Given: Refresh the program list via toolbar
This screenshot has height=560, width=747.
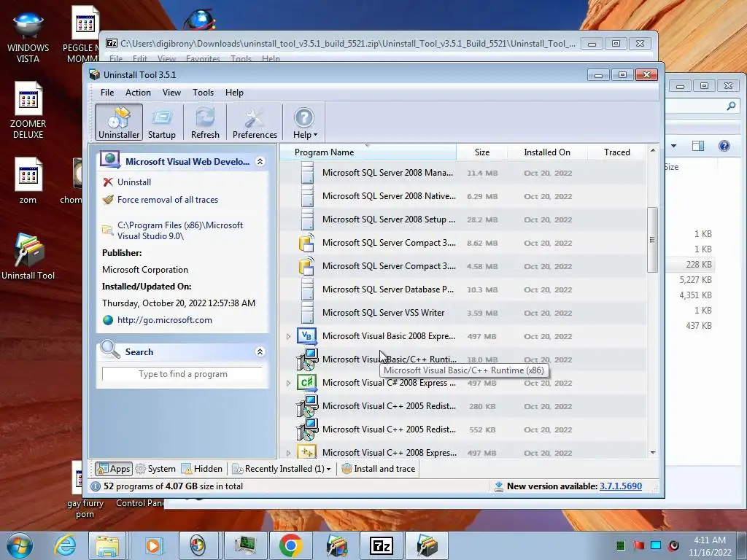Looking at the screenshot, I should pyautogui.click(x=205, y=122).
